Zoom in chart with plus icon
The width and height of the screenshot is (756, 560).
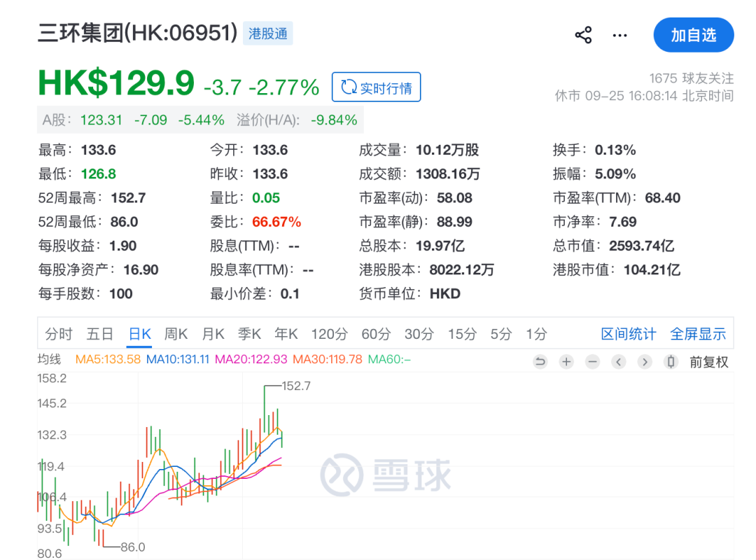click(566, 361)
